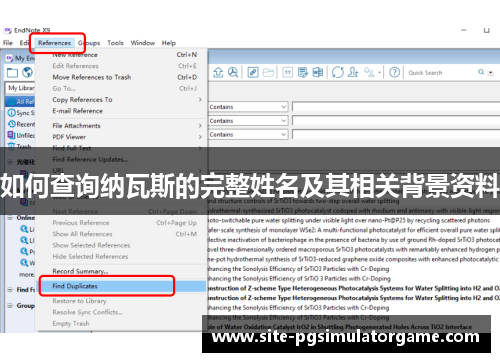Open the first Contains dropdown
Image resolution: width=500 pixels, height=362 pixels.
point(248,107)
